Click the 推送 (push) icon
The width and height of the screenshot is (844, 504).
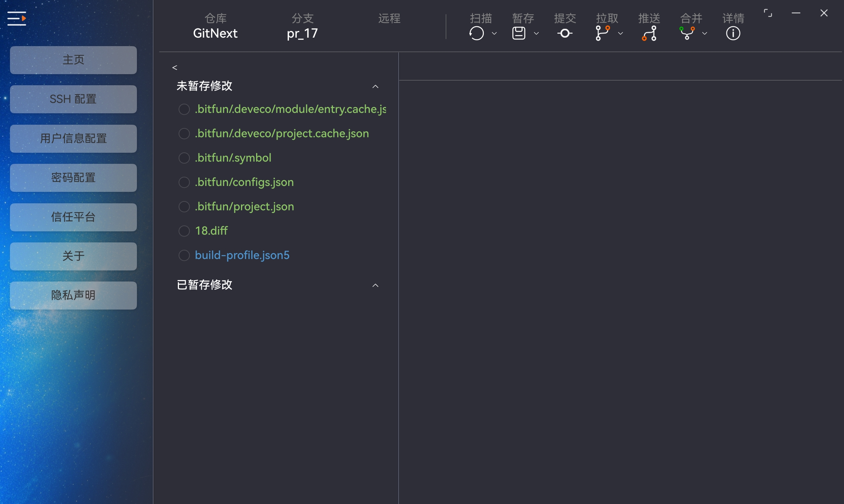pyautogui.click(x=649, y=33)
